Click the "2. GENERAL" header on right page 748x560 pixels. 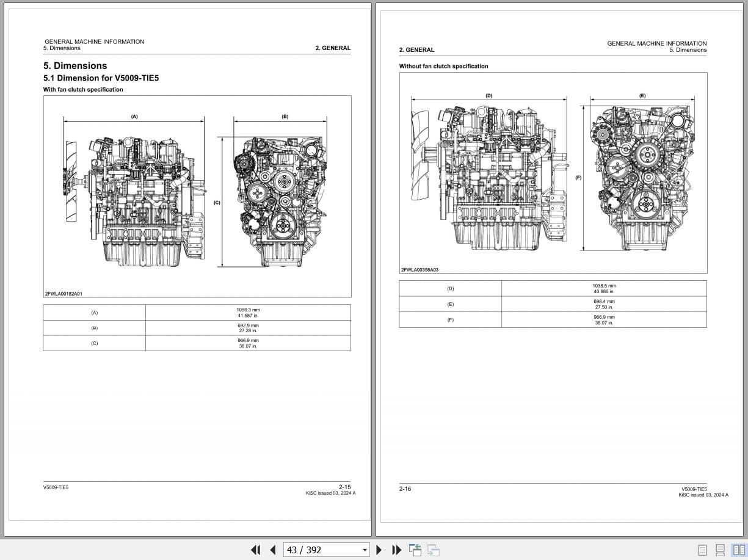pos(416,49)
